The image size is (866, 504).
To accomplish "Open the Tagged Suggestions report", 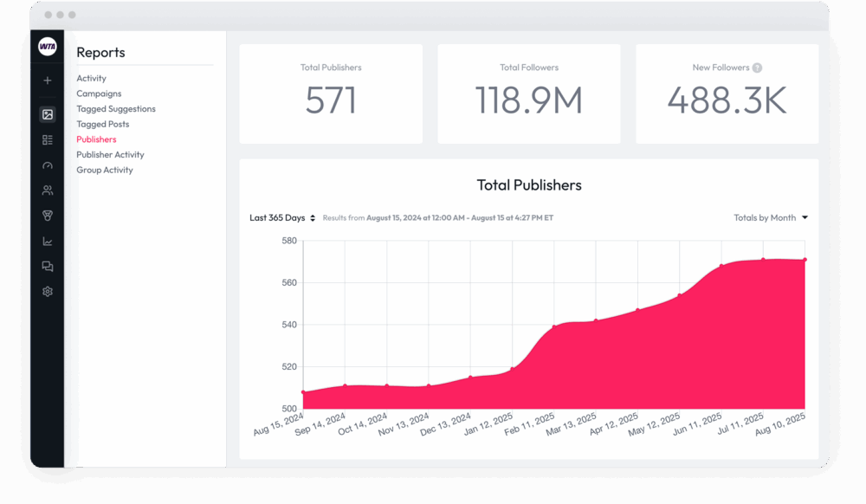I will tap(116, 109).
